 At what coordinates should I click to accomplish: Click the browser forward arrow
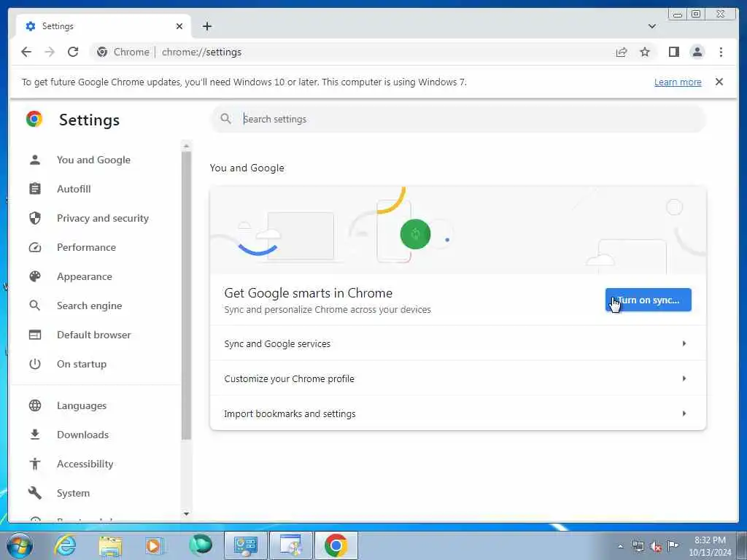tap(50, 52)
